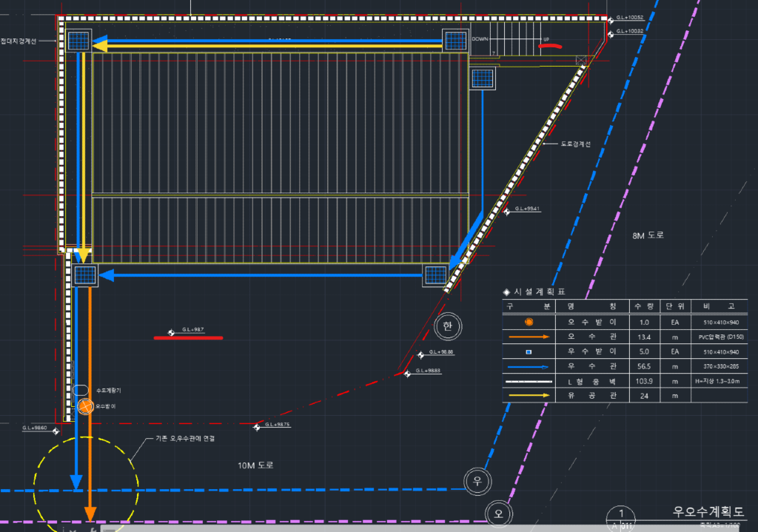This screenshot has width=758, height=532.
Task: Click the bottom-left catch basin grid symbol
Action: coord(85,276)
